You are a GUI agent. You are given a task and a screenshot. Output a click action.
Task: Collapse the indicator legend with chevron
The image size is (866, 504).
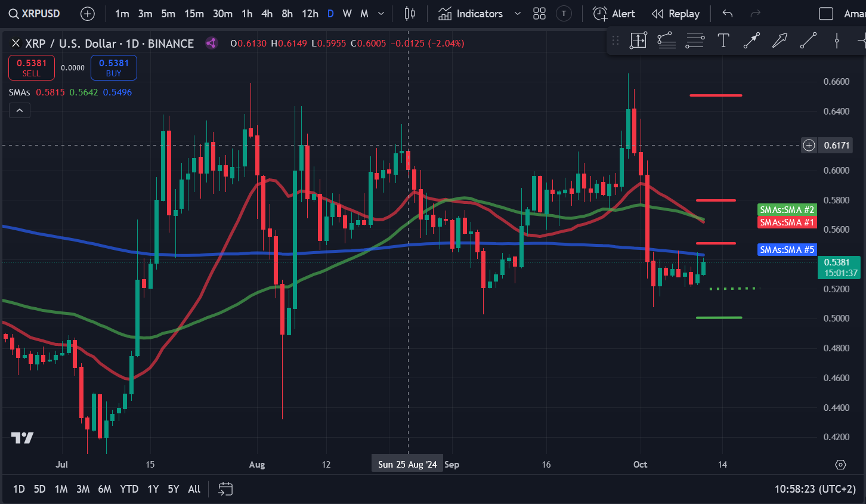[20, 110]
